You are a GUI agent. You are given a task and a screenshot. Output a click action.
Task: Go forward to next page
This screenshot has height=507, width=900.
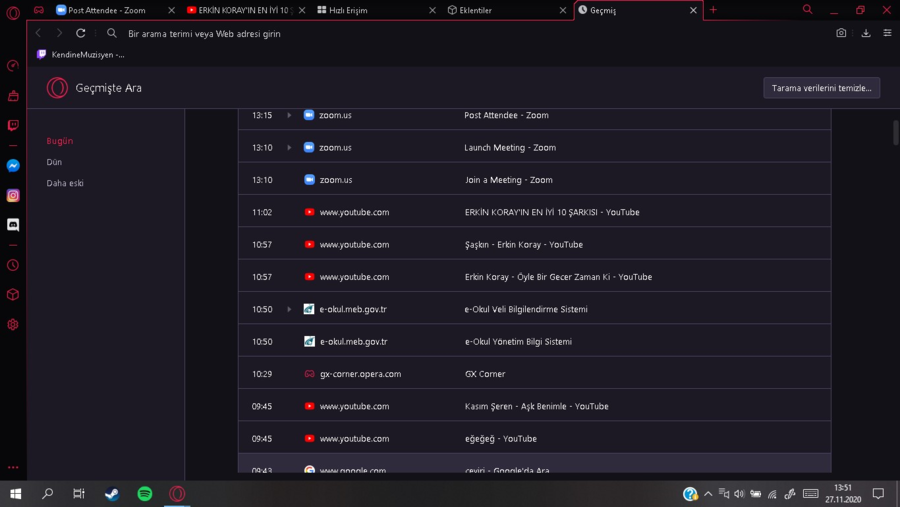(59, 33)
